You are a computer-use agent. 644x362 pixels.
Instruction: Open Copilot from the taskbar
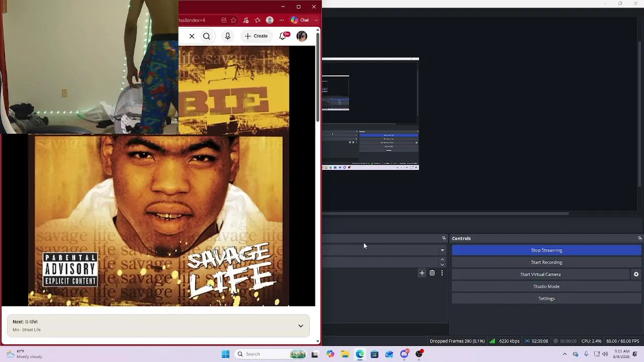pos(330,354)
